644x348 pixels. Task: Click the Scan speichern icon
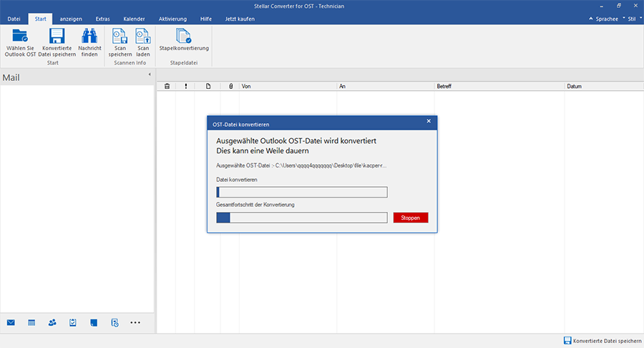tap(120, 36)
